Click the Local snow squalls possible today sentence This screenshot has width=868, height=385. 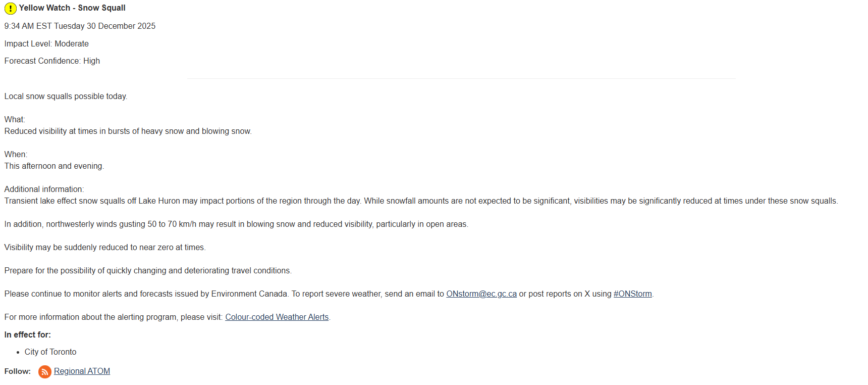tap(66, 97)
